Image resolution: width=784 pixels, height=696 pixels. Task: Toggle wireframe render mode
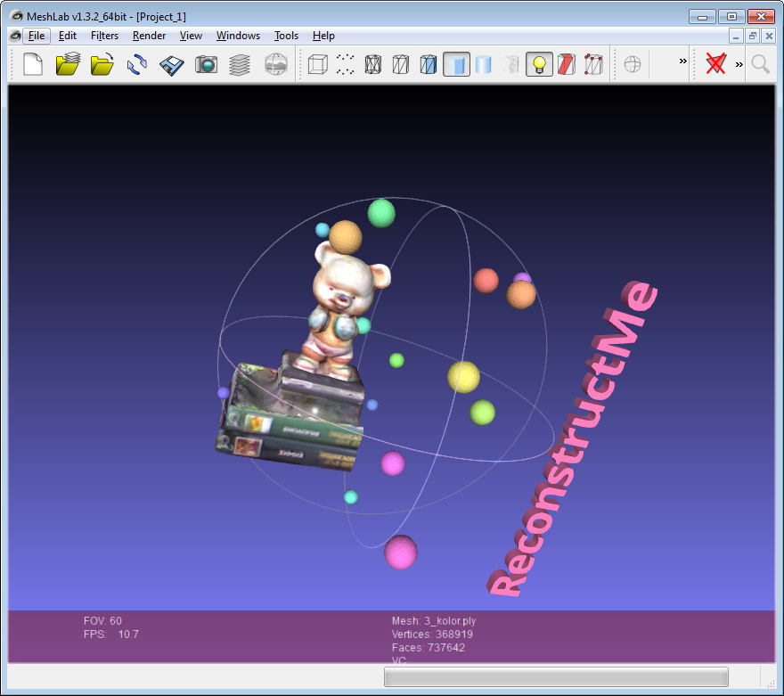tap(373, 64)
